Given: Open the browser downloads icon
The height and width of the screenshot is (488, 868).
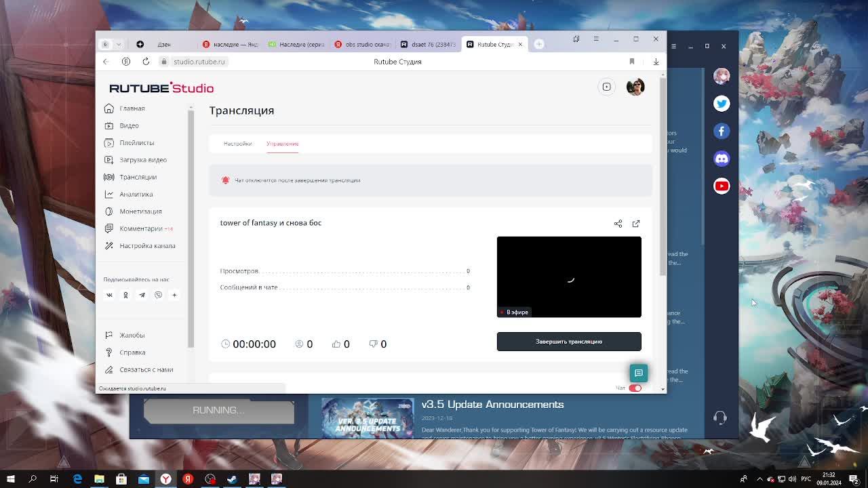Looking at the screenshot, I should pyautogui.click(x=656, y=62).
